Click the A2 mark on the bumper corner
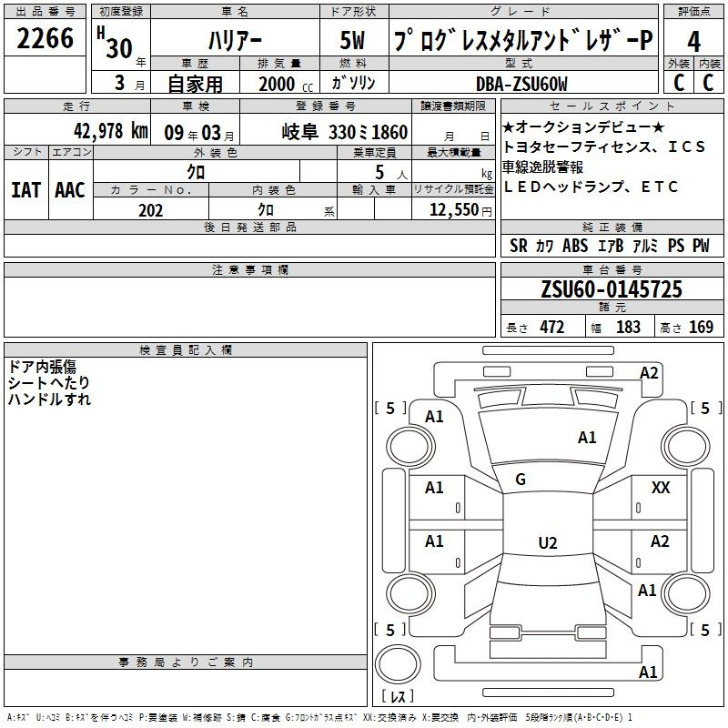This screenshot has width=728, height=728. (649, 372)
